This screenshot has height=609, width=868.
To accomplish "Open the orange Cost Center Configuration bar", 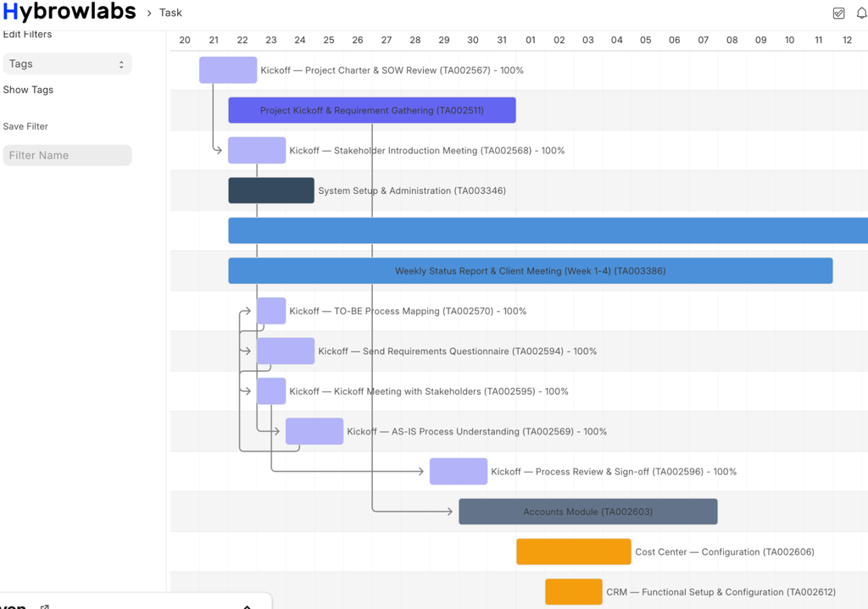I will pos(574,551).
